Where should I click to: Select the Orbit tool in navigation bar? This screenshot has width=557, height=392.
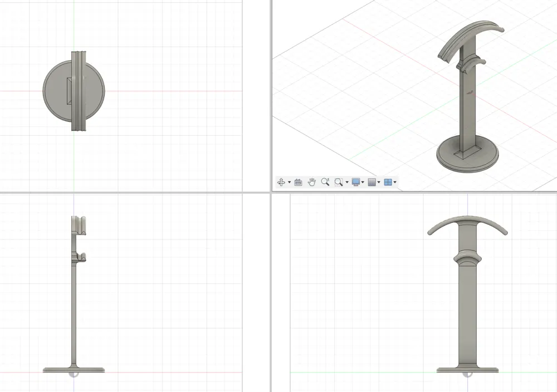click(x=281, y=182)
